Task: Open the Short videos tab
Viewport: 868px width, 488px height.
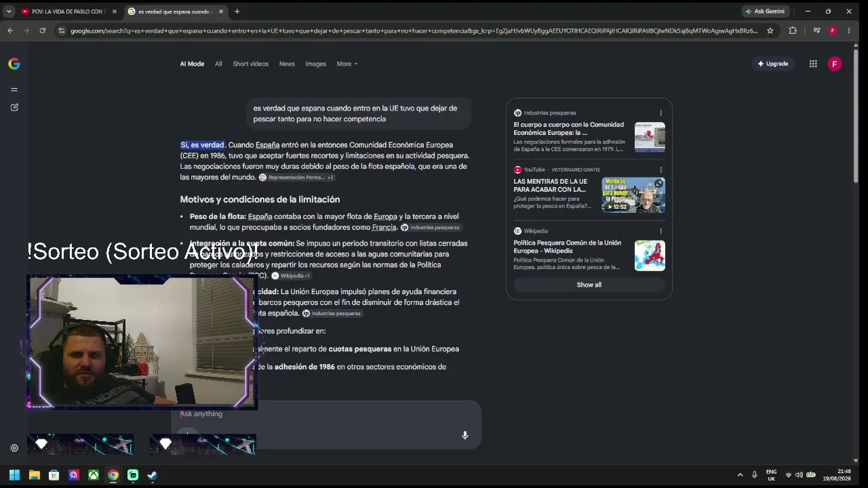Action: click(x=250, y=64)
